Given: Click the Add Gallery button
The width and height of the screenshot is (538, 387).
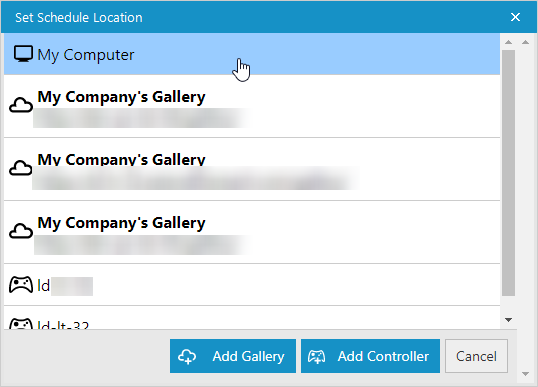Looking at the screenshot, I should (x=233, y=356).
